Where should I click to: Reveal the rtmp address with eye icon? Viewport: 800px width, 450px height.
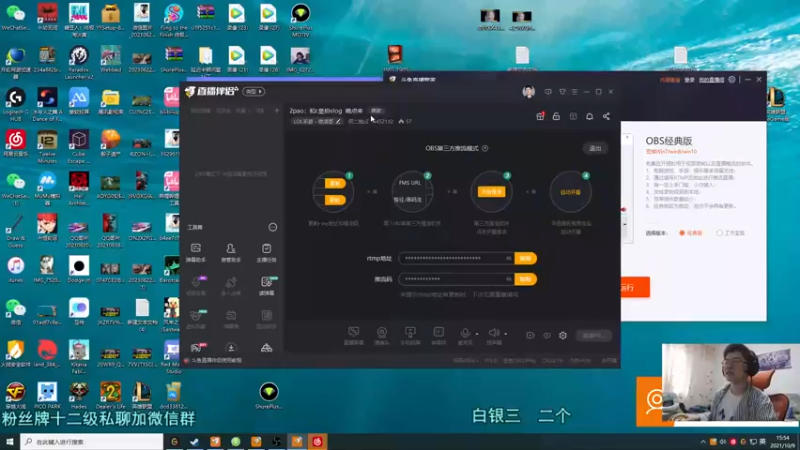(509, 258)
